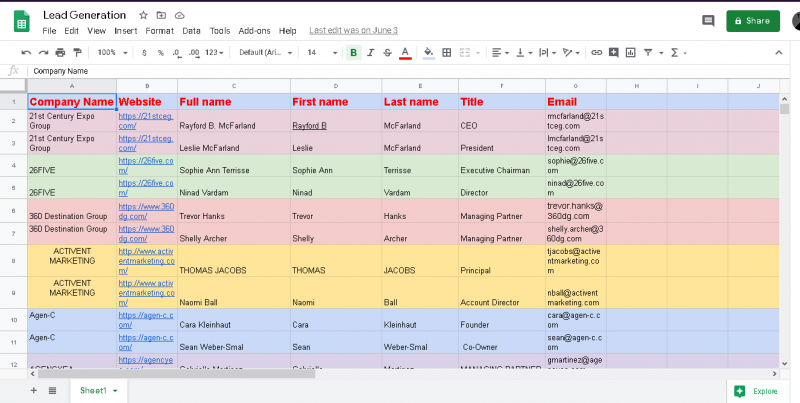Open the comment history icon
The height and width of the screenshot is (403, 800).
tap(708, 21)
